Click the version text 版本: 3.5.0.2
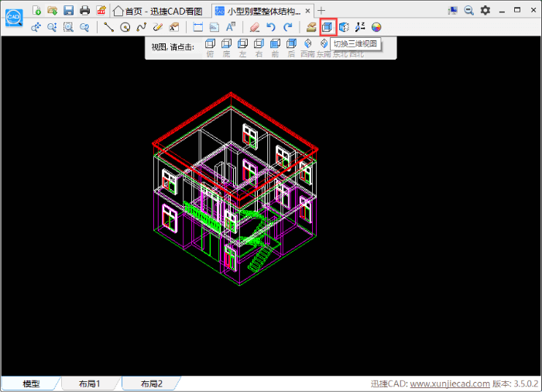The width and height of the screenshot is (542, 392). click(x=516, y=383)
